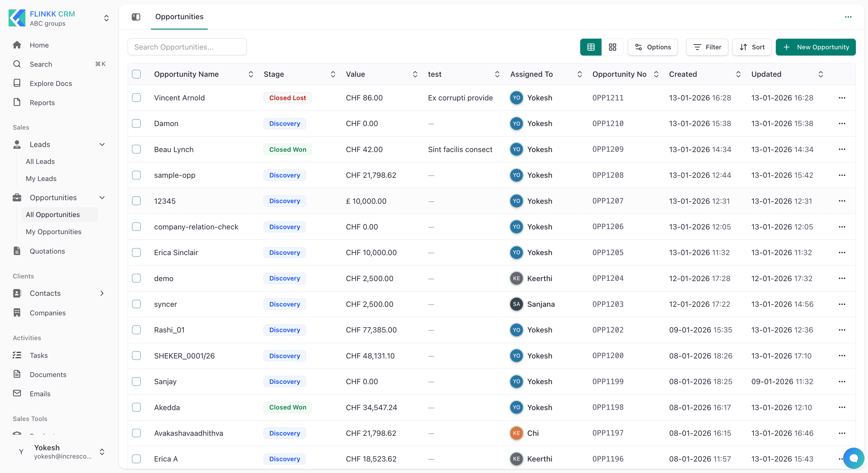
Task: Expand the Contacts submenu
Action: pyautogui.click(x=102, y=293)
